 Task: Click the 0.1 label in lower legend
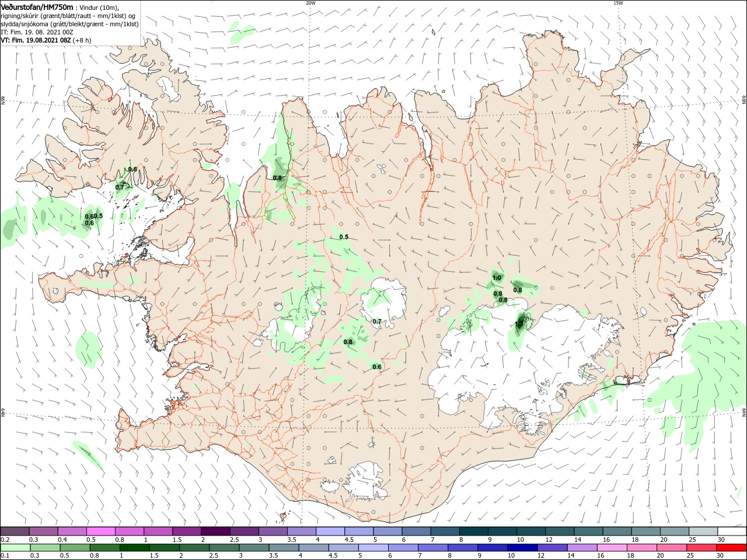click(x=5, y=556)
